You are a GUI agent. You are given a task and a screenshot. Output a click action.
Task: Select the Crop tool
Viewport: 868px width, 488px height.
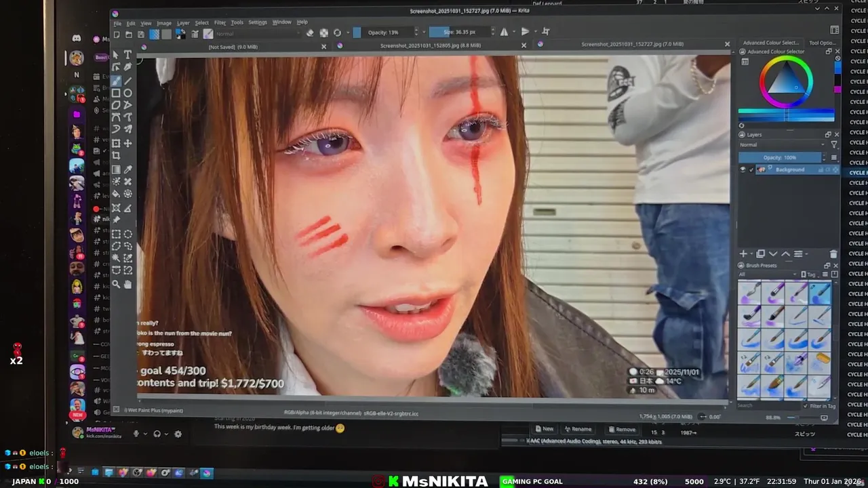point(116,157)
